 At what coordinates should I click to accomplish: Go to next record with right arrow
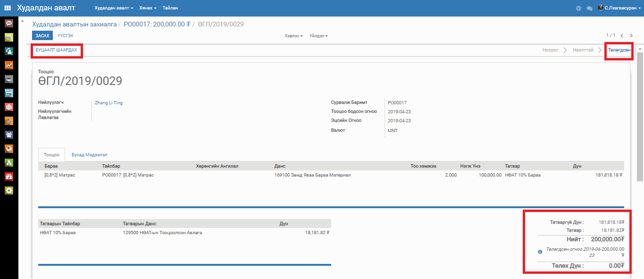point(631,35)
